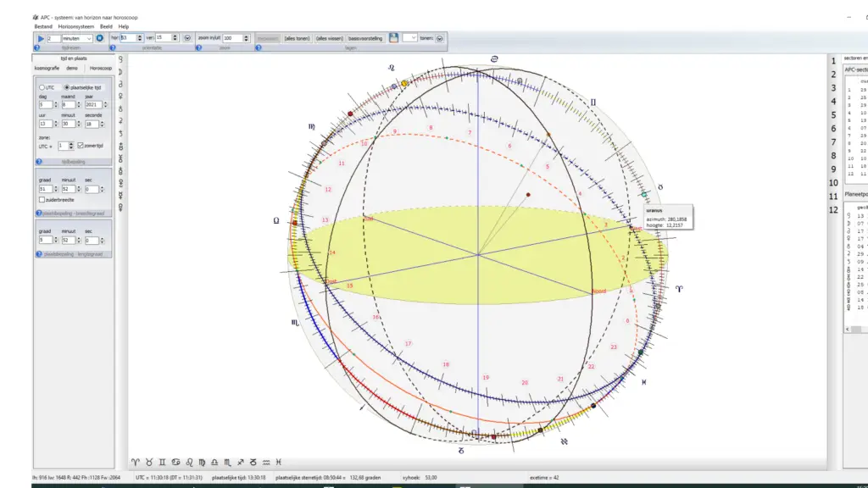Viewport: 868px width, 488px height.
Task: Click the blue help icon under tijdbepaling
Action: [x=39, y=160]
